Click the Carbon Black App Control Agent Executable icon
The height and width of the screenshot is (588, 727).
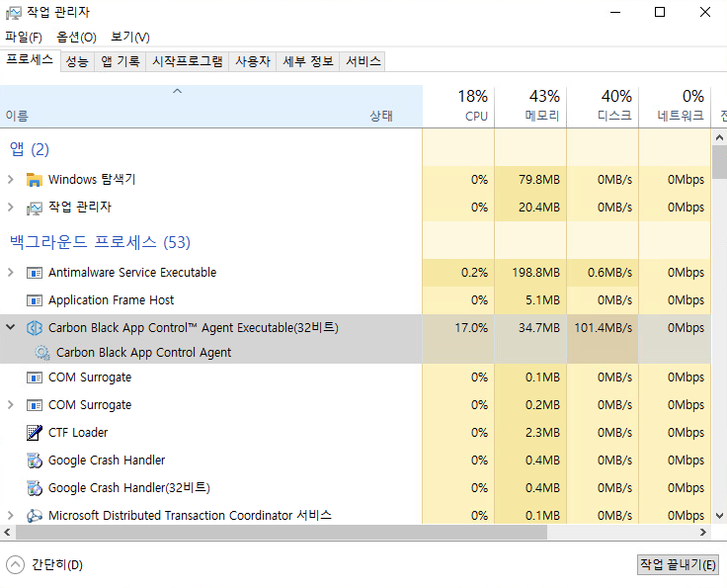pyautogui.click(x=35, y=328)
